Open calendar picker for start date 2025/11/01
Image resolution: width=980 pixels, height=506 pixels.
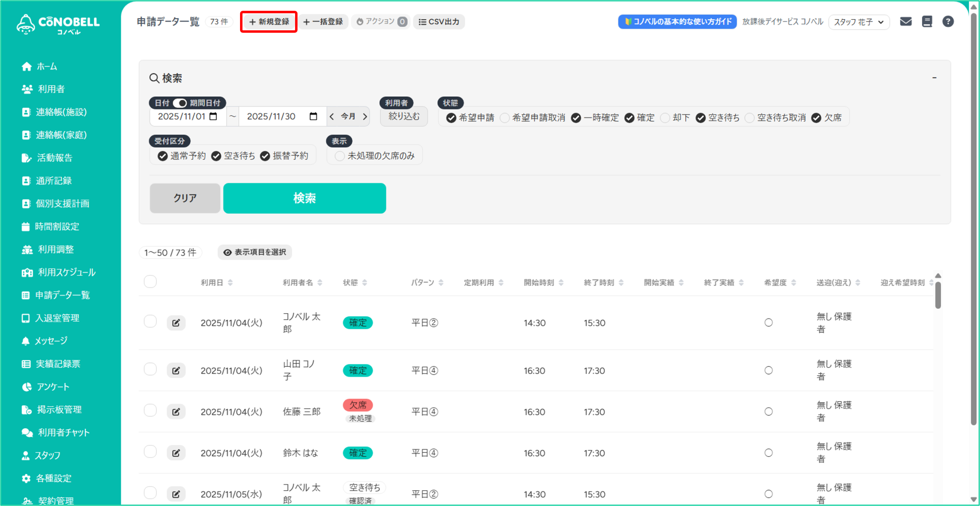[x=214, y=116]
